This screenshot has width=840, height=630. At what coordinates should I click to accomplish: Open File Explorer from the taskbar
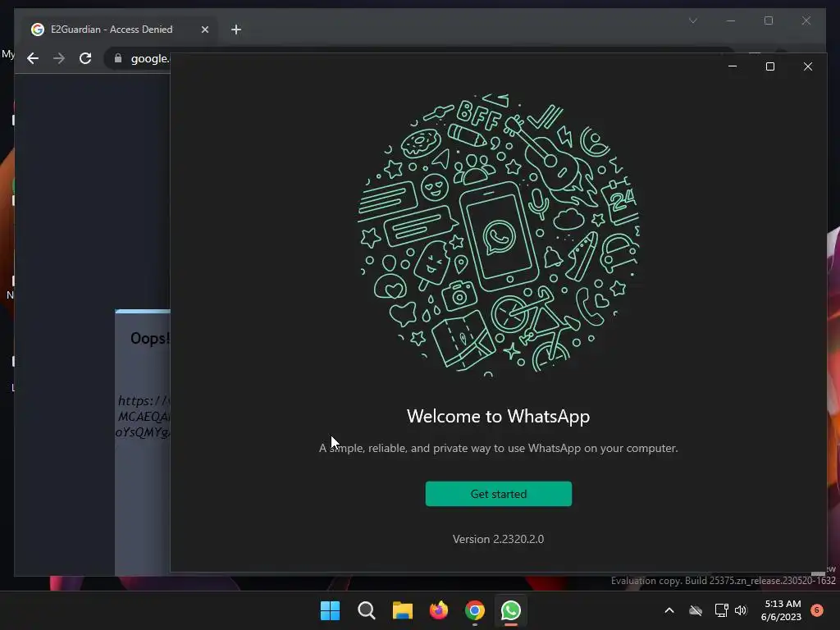(x=402, y=610)
